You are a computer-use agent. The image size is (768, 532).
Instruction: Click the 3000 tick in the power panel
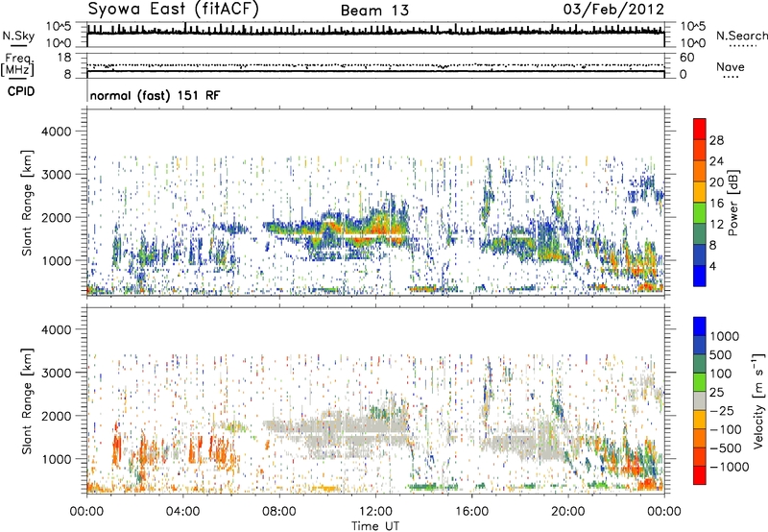(57, 175)
